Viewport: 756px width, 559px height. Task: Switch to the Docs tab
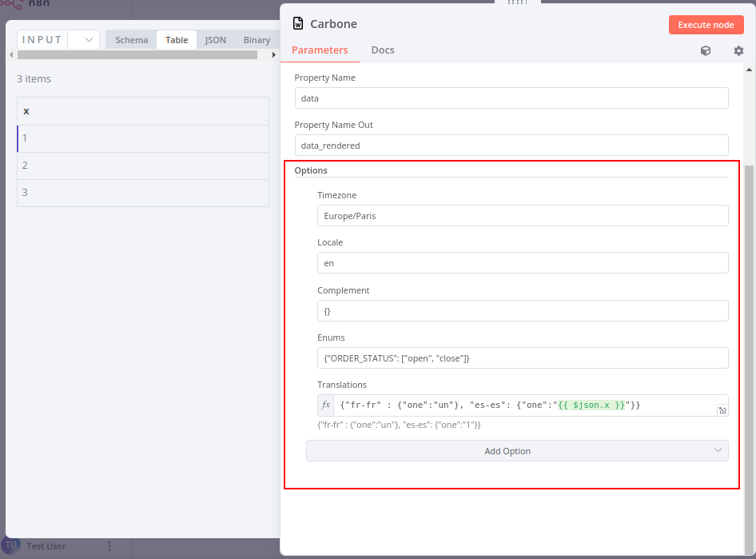tap(383, 50)
